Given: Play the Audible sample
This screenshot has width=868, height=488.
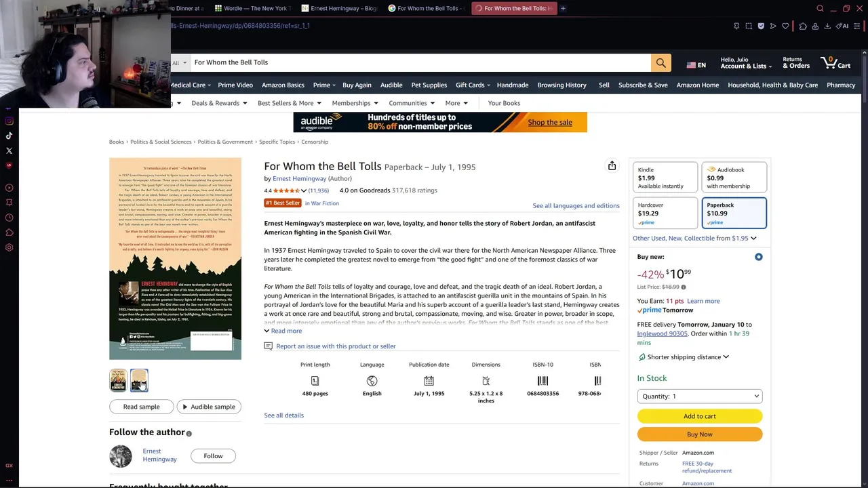Looking at the screenshot, I should click(x=209, y=407).
